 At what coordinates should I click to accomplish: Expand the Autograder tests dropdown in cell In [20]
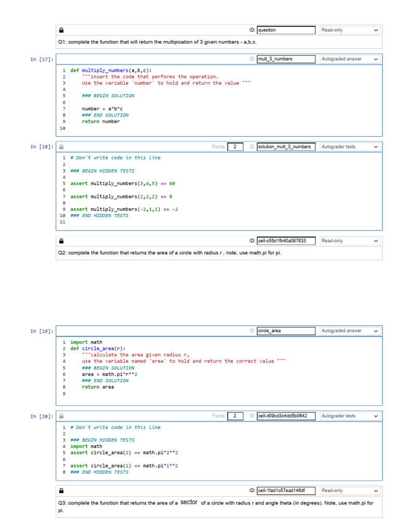click(x=350, y=416)
